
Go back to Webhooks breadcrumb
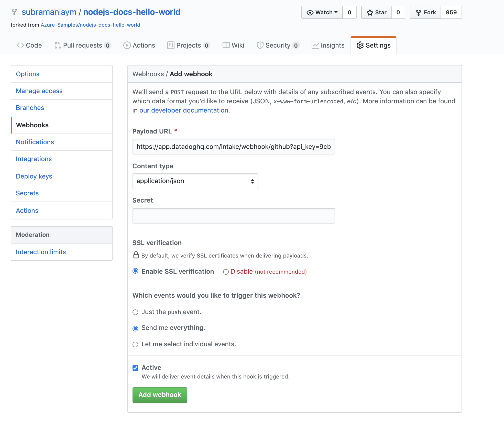pos(148,74)
